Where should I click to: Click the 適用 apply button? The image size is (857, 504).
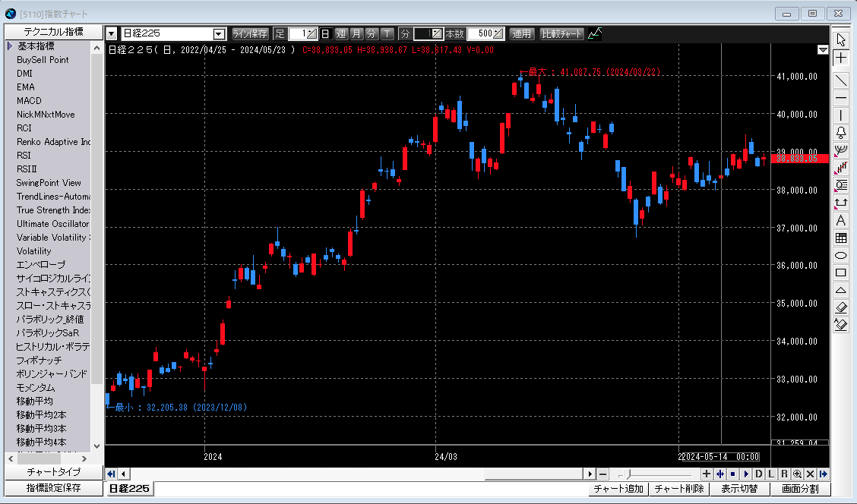click(x=521, y=34)
